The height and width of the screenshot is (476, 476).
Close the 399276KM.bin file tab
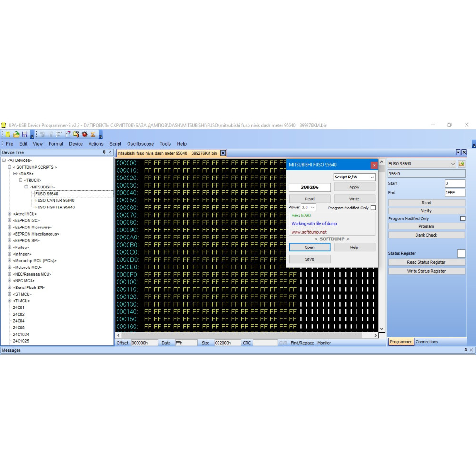[223, 153]
